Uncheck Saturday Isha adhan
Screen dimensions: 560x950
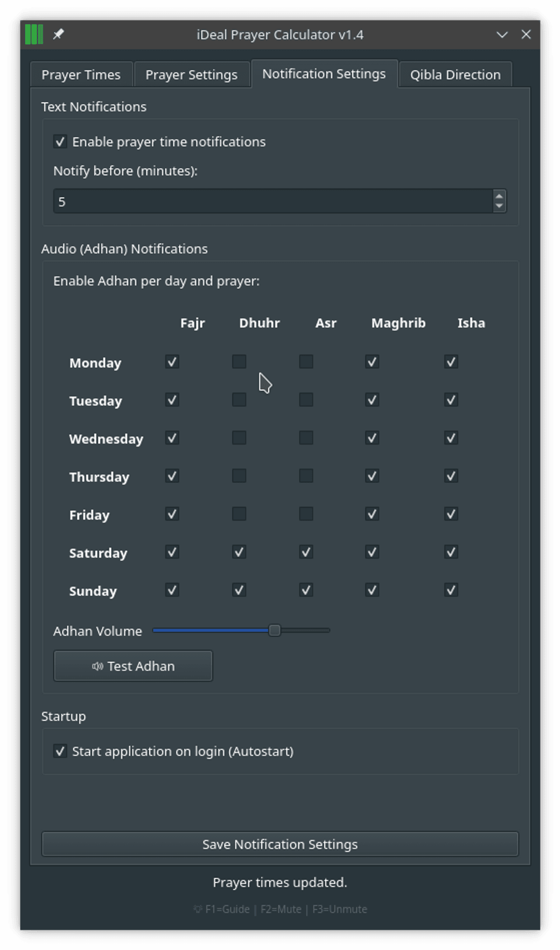pos(451,552)
